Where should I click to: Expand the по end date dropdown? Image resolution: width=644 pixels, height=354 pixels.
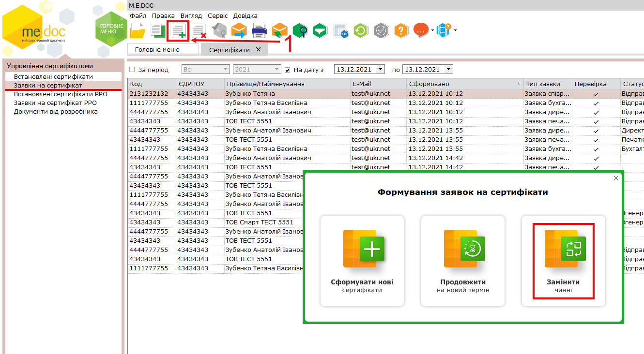[448, 70]
